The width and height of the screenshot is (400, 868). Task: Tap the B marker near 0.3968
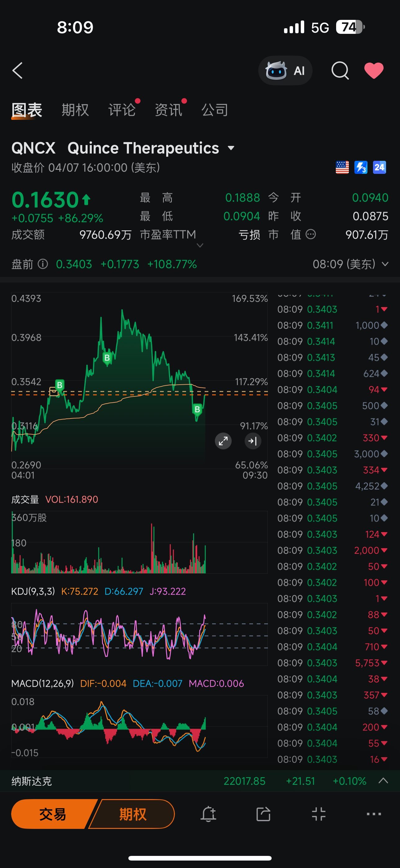(107, 358)
